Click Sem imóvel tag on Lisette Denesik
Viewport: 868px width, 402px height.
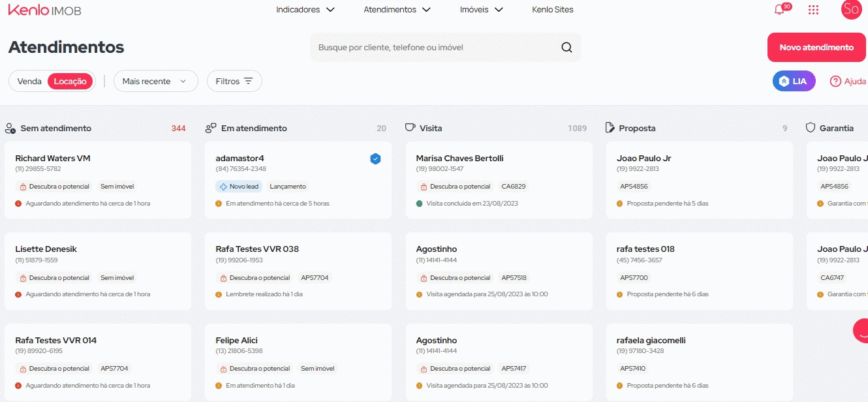(x=117, y=278)
